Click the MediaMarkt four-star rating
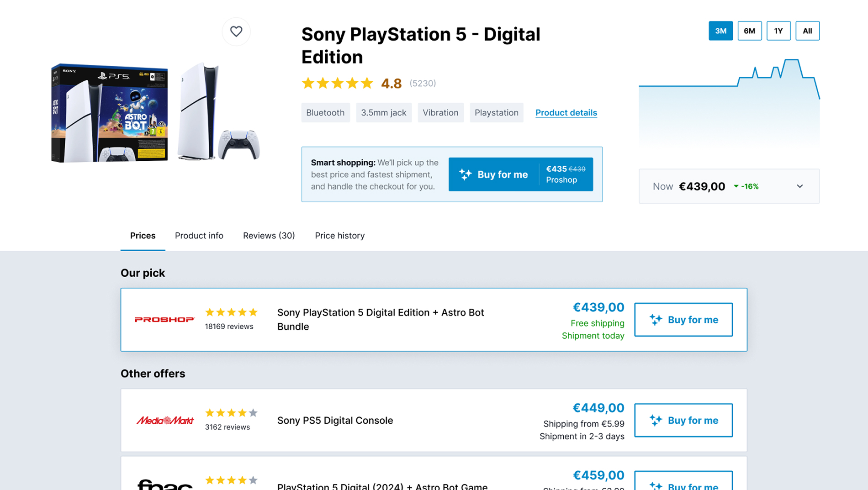Viewport: 868px width, 490px height. point(231,413)
